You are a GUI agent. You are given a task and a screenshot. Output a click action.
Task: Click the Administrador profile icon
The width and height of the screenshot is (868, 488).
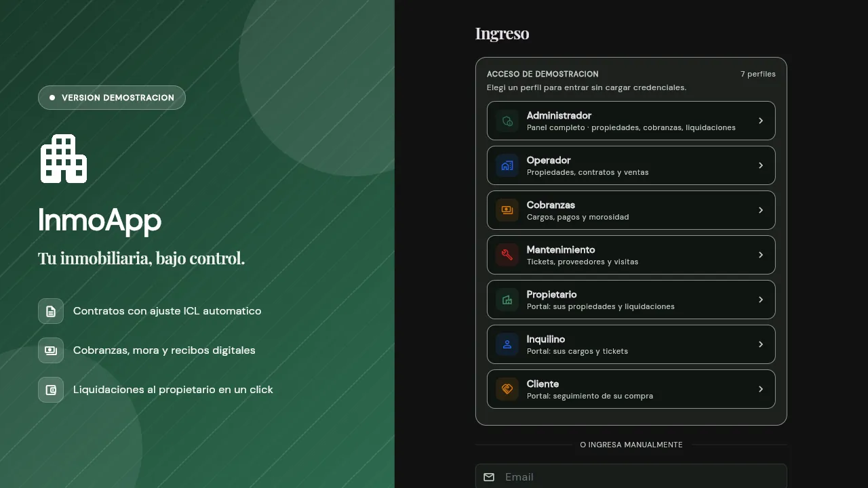[507, 121]
